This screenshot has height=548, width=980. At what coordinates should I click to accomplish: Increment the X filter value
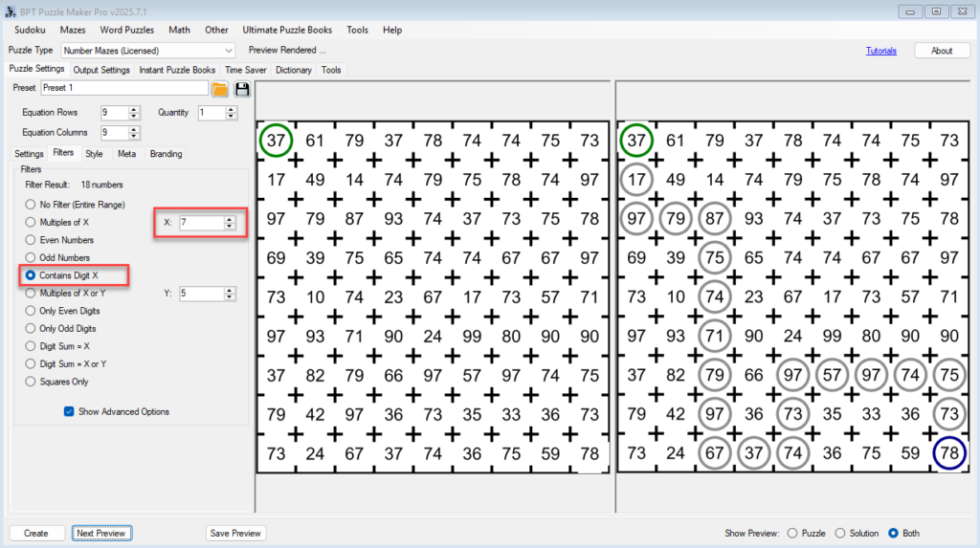[230, 219]
